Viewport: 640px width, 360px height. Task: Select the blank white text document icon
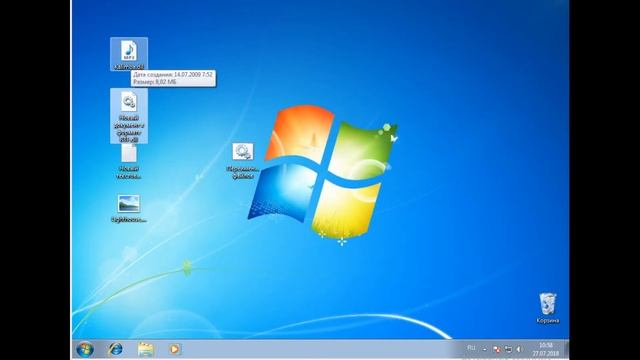[129, 162]
